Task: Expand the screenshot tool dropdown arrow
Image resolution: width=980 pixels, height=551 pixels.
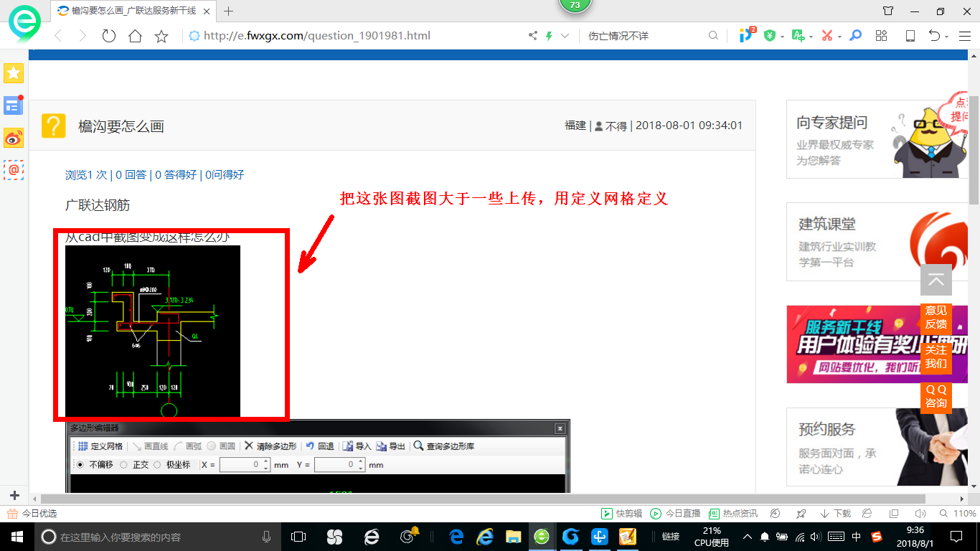Action: pos(839,36)
